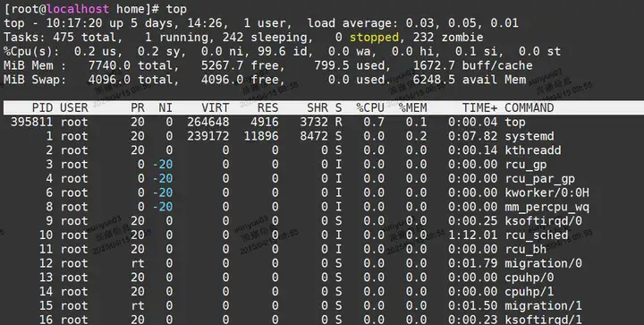Click the 11896 RES value
Image resolution: width=644 pixels, height=325 pixels.
[261, 136]
